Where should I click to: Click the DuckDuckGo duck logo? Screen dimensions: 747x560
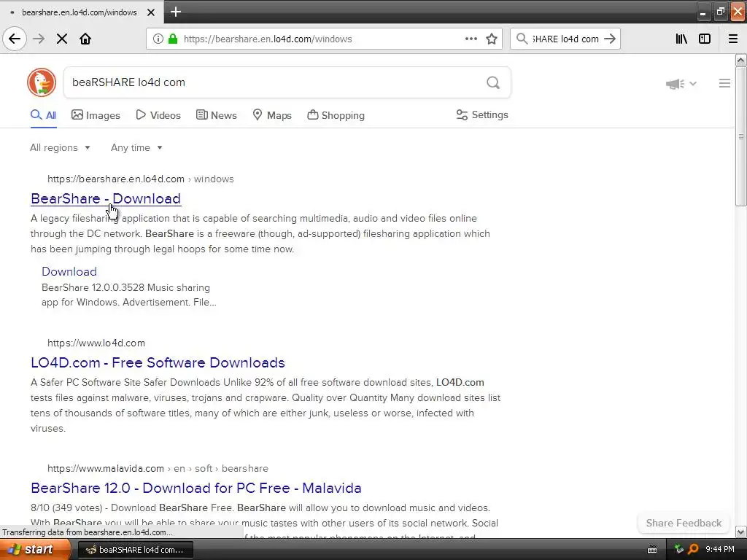tap(42, 82)
